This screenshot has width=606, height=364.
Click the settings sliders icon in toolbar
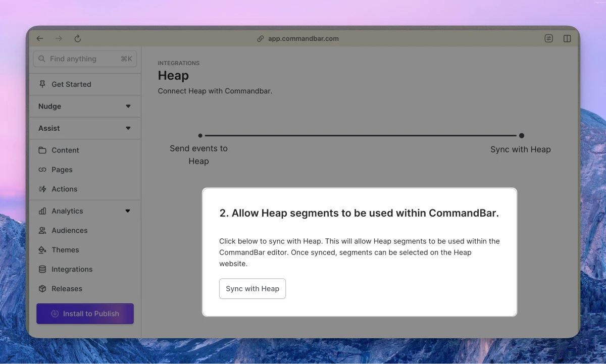(x=548, y=38)
